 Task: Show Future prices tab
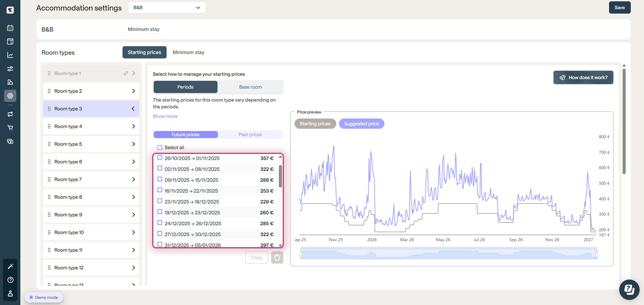185,135
